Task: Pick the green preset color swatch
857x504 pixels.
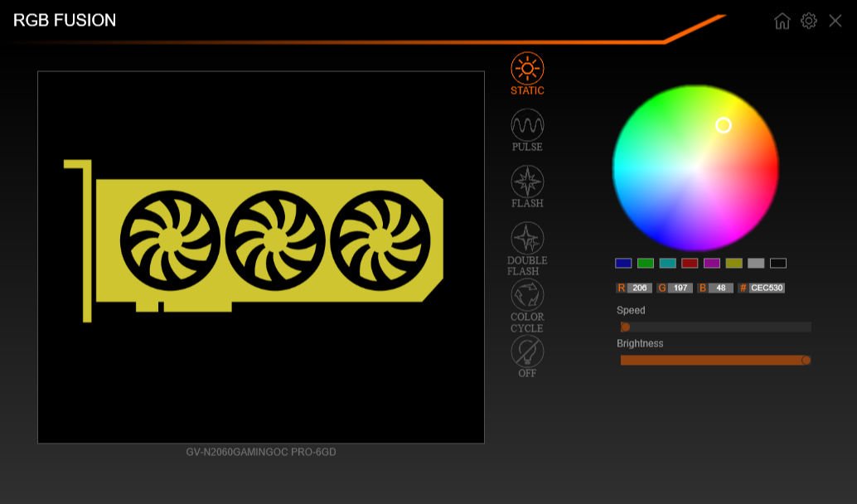Action: click(x=646, y=264)
